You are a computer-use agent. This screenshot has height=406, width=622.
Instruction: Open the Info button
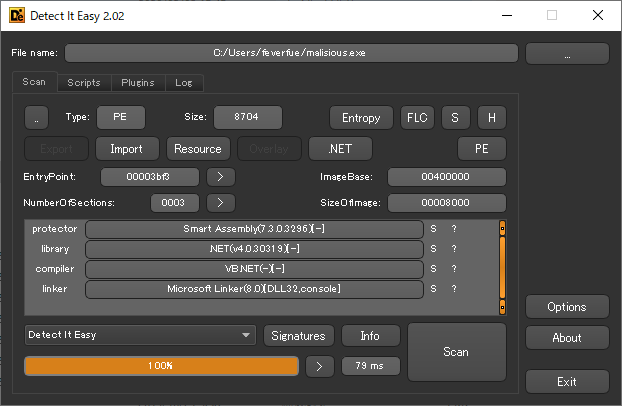click(x=371, y=336)
